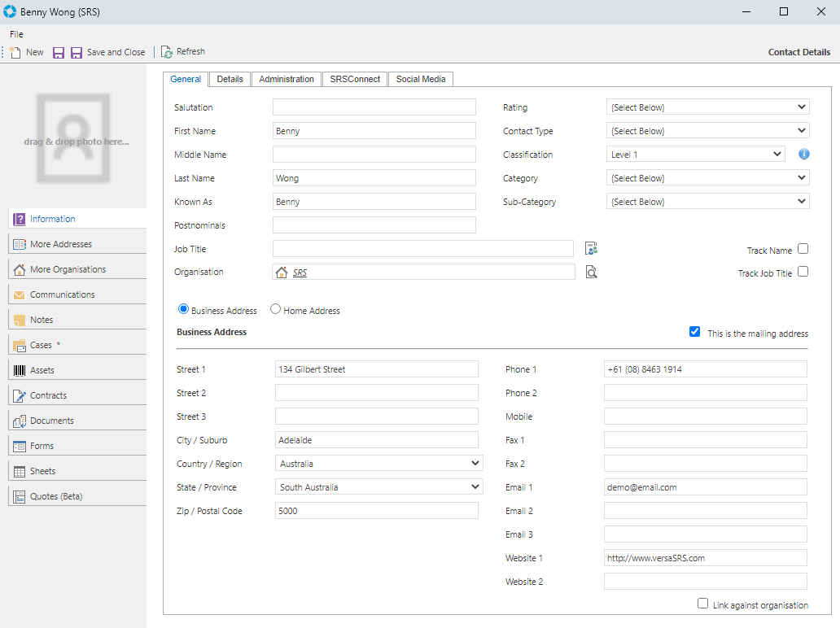Open the Notes section
Viewport: 840px width, 628px height.
(77, 320)
